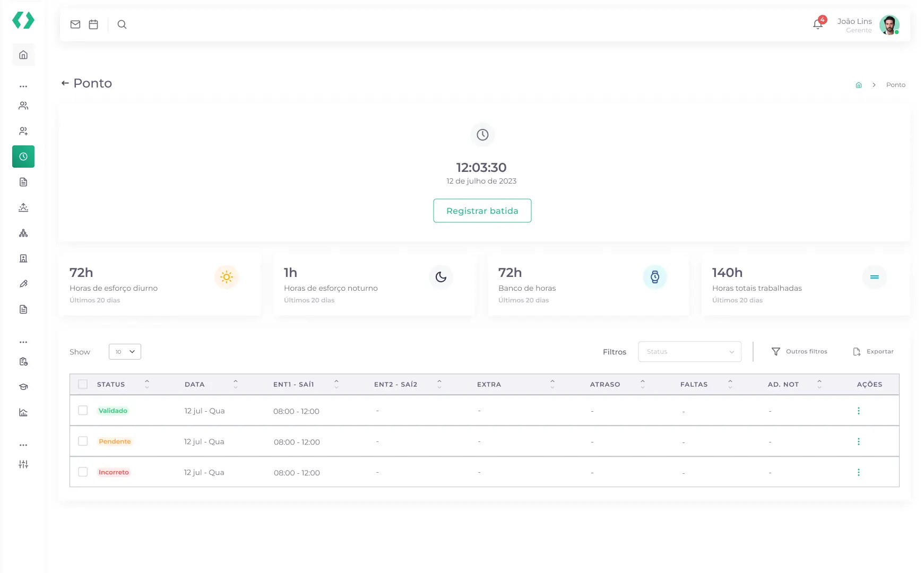The width and height of the screenshot is (924, 573).
Task: Click the Ponto breadcrumb link
Action: pos(896,85)
